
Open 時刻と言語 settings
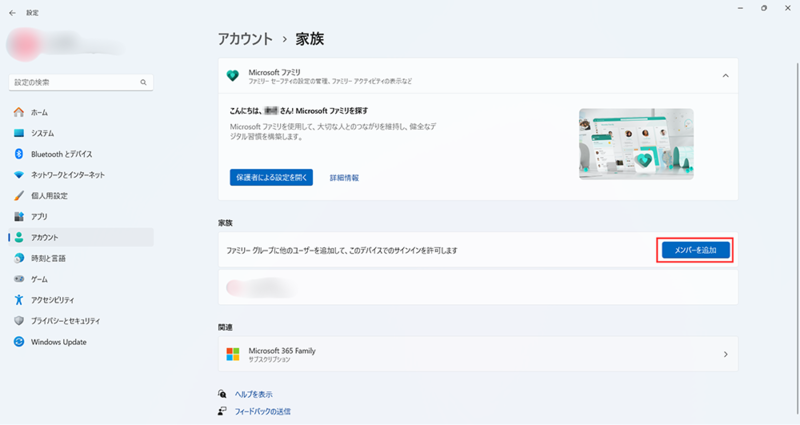coord(81,259)
